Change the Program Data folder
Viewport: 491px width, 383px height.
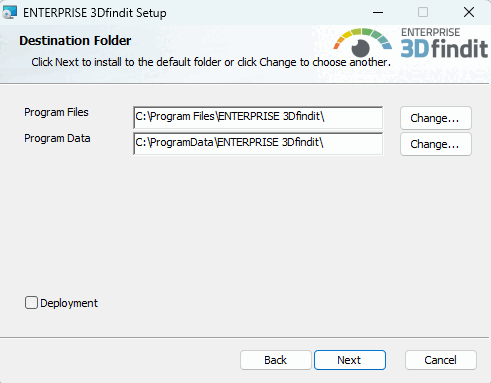pyautogui.click(x=436, y=144)
